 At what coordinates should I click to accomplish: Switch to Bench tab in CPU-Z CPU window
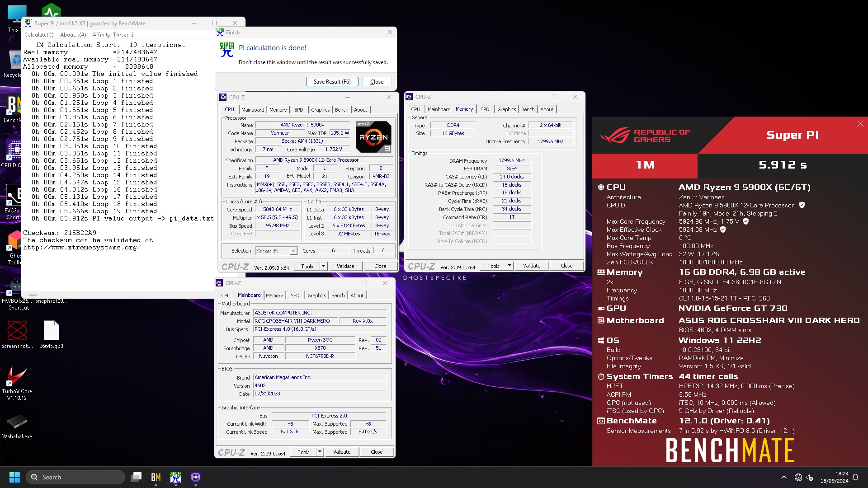[x=342, y=110]
